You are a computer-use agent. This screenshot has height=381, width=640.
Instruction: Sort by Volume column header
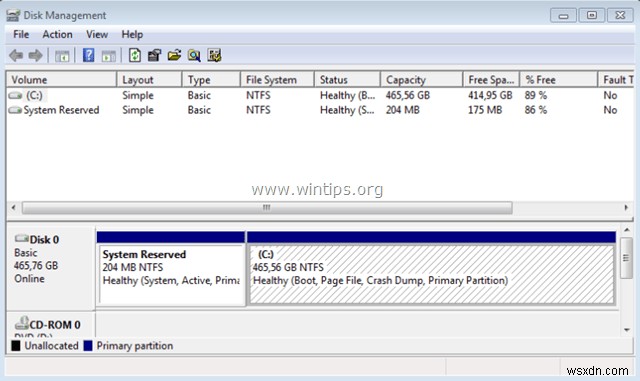coord(61,80)
